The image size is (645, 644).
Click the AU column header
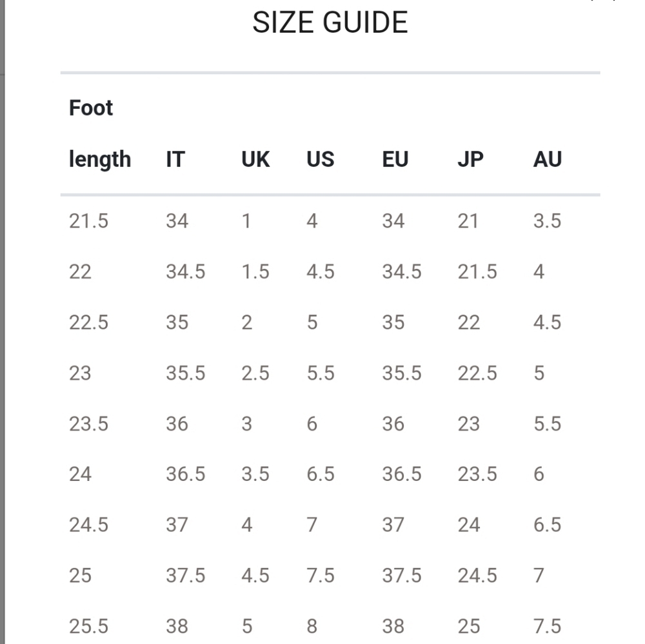[548, 159]
